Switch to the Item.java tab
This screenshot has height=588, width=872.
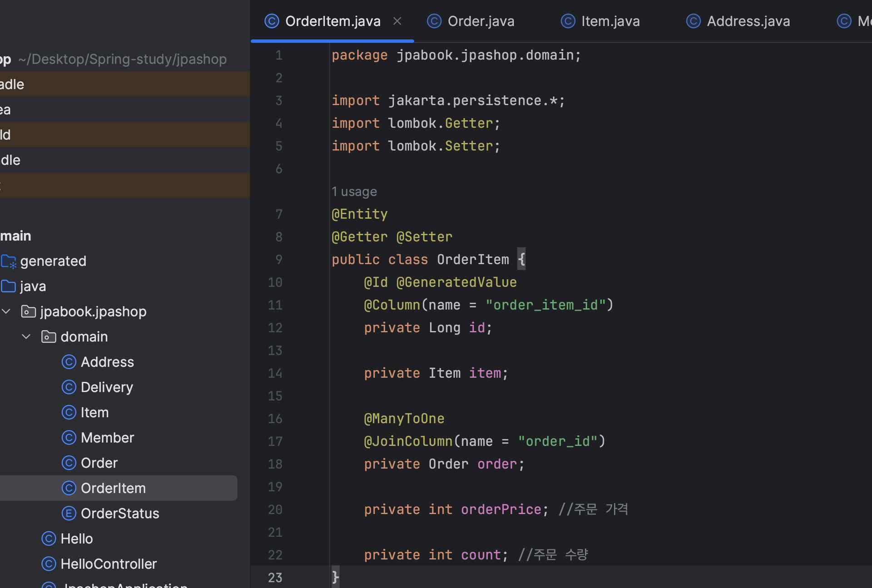pos(600,21)
